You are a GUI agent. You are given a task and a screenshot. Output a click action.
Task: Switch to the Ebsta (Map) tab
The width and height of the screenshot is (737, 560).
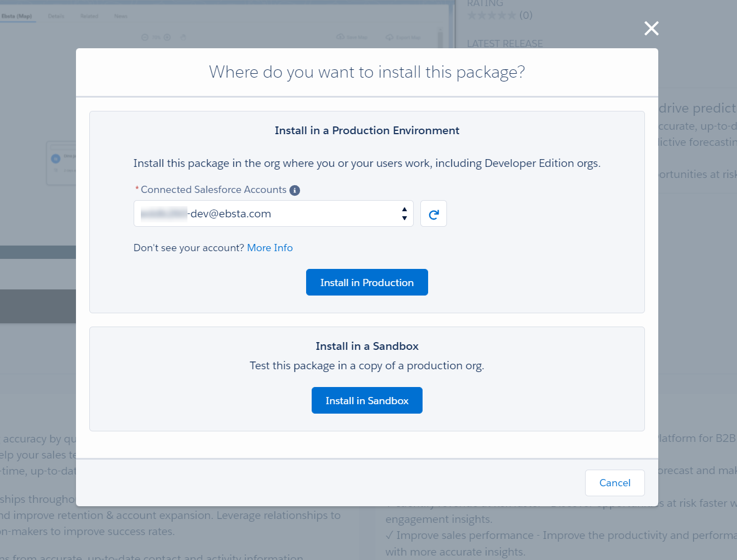point(17,16)
